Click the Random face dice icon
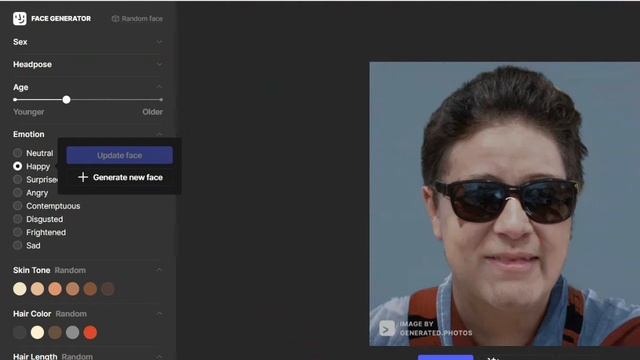Screen dimensions: 640x360 (x=116, y=19)
